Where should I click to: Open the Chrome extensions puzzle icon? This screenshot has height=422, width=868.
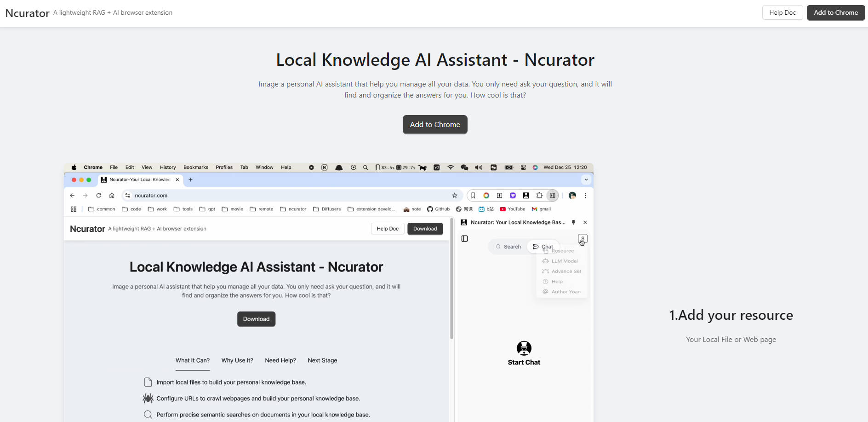pyautogui.click(x=539, y=195)
